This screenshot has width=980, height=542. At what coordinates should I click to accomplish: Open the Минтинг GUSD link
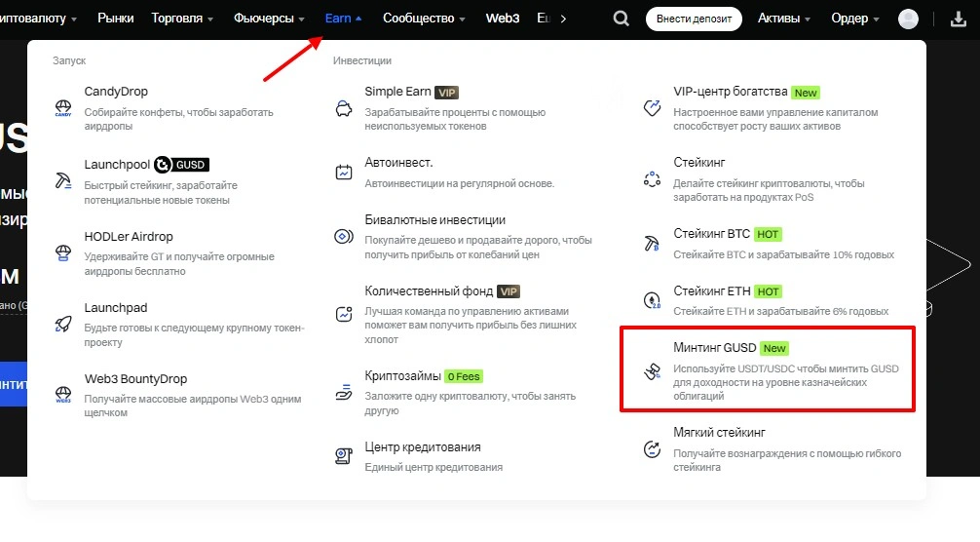(715, 348)
